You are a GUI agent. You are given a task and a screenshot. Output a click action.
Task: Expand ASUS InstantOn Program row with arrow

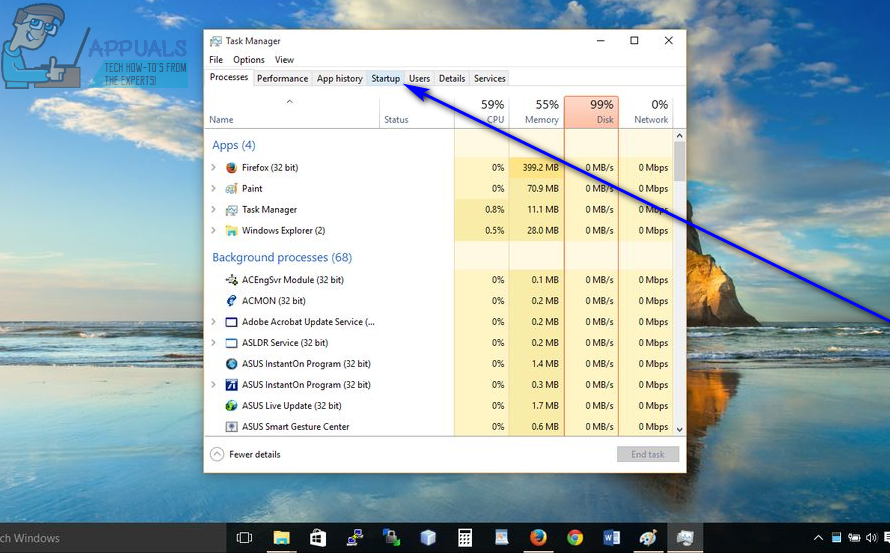point(213,385)
